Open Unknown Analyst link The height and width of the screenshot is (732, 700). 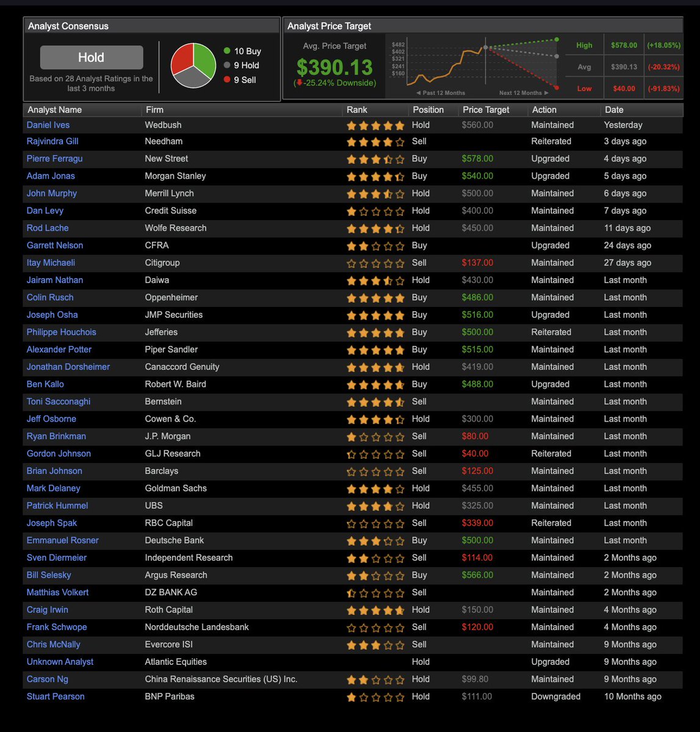[x=60, y=662]
